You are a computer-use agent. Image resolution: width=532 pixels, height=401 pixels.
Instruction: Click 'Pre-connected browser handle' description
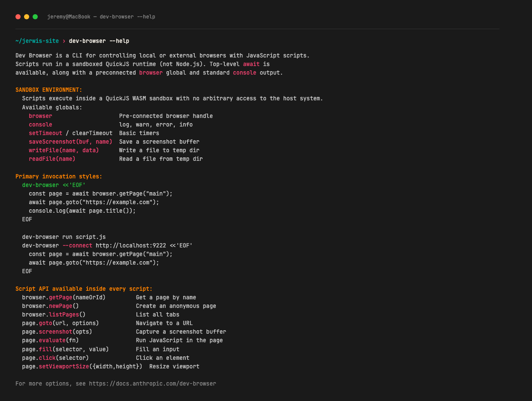click(166, 116)
